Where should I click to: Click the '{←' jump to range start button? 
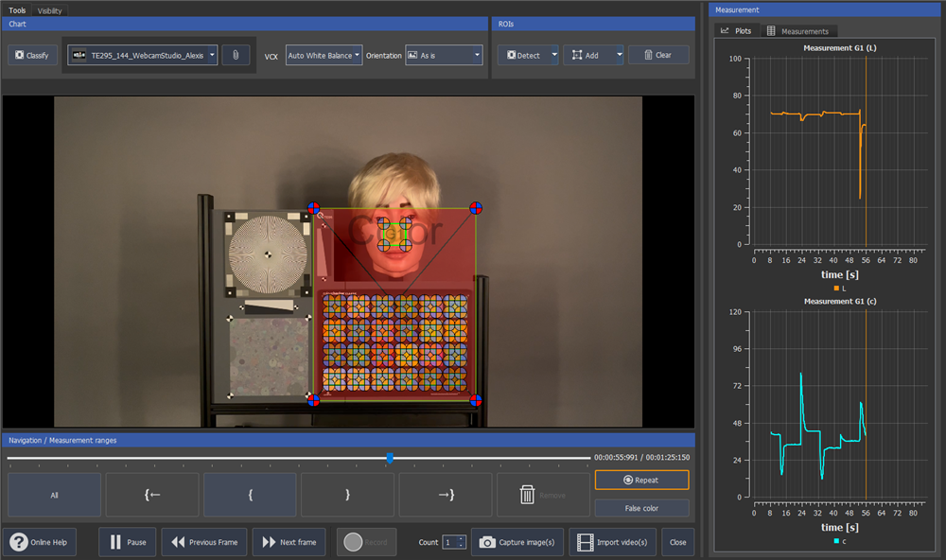pos(152,495)
